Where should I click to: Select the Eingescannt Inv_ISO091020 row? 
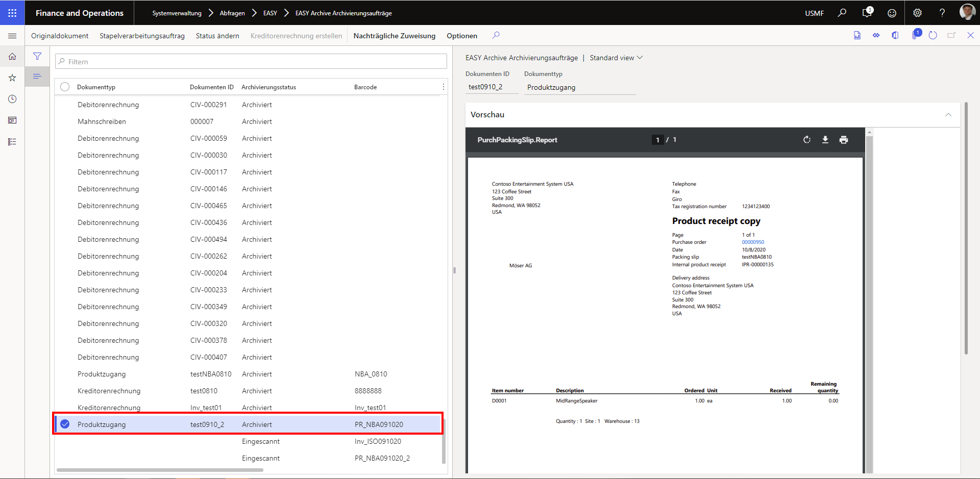pyautogui.click(x=248, y=441)
